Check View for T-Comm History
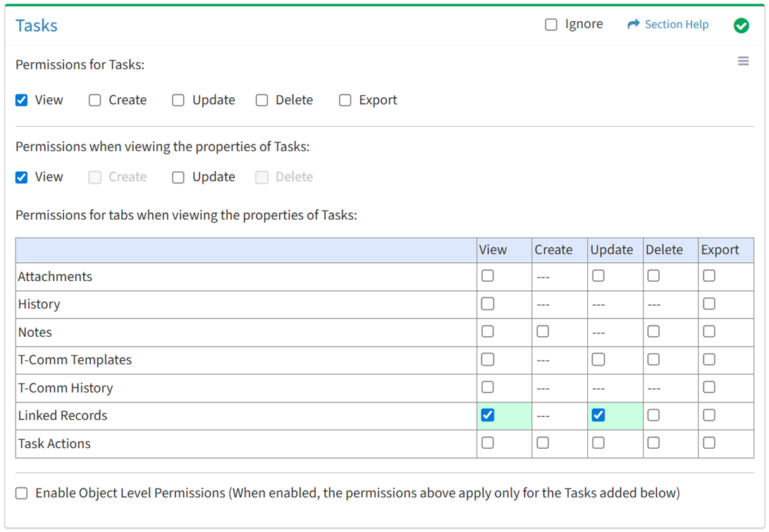 coord(488,387)
